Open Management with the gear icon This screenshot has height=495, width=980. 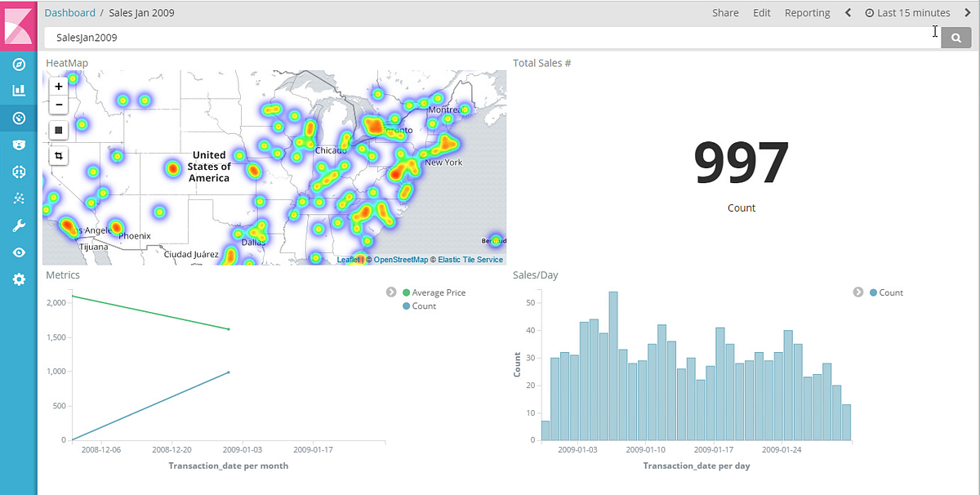pyautogui.click(x=18, y=279)
